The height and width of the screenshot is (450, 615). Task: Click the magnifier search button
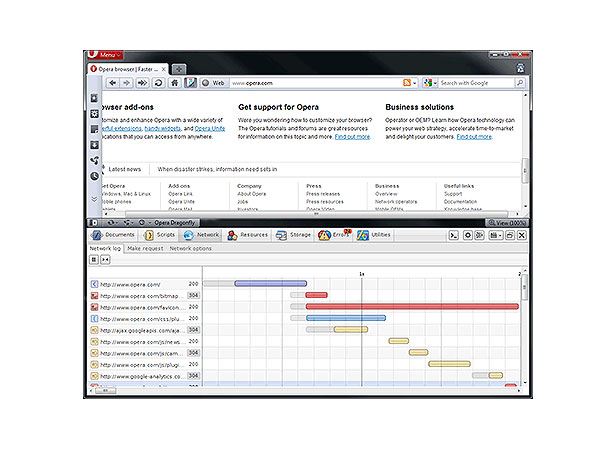(520, 83)
